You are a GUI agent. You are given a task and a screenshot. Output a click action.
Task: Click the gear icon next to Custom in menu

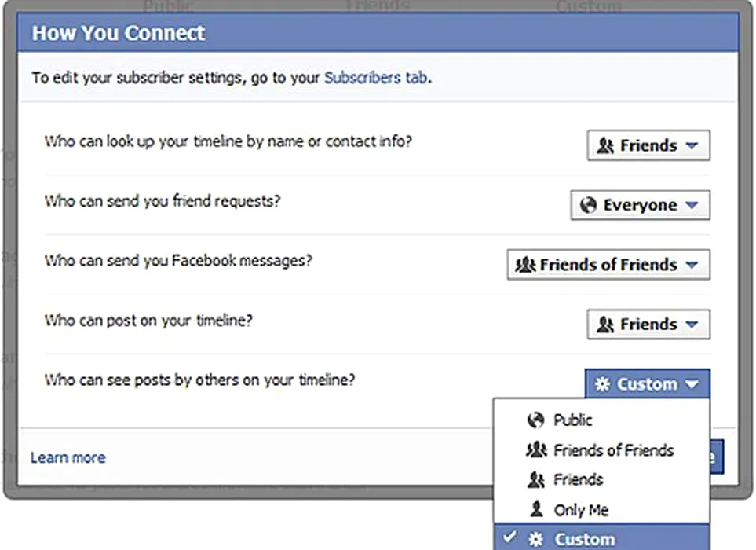(x=537, y=539)
